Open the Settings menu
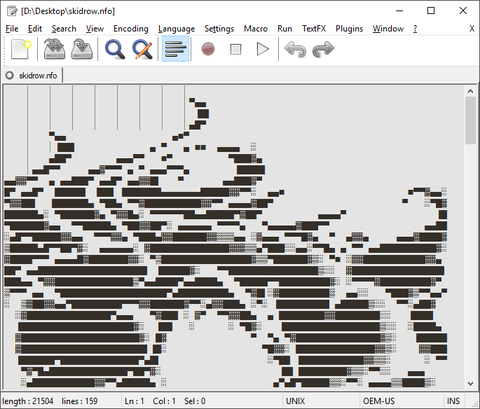This screenshot has width=480, height=409. click(219, 29)
